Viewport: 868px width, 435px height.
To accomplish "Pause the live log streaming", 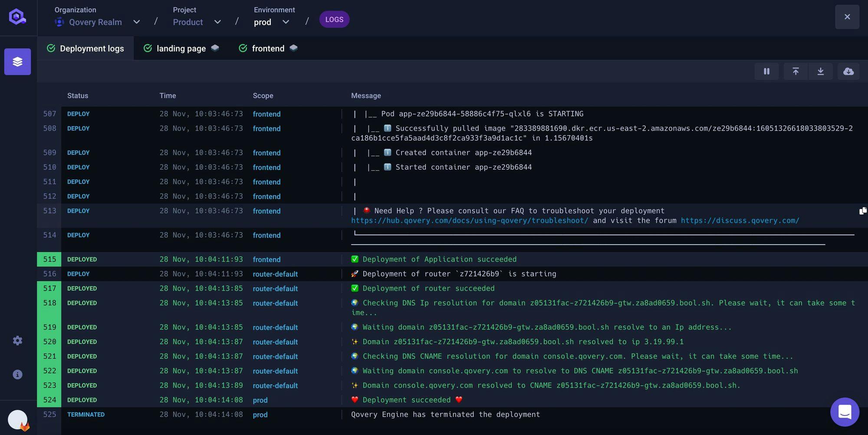I will [x=766, y=72].
